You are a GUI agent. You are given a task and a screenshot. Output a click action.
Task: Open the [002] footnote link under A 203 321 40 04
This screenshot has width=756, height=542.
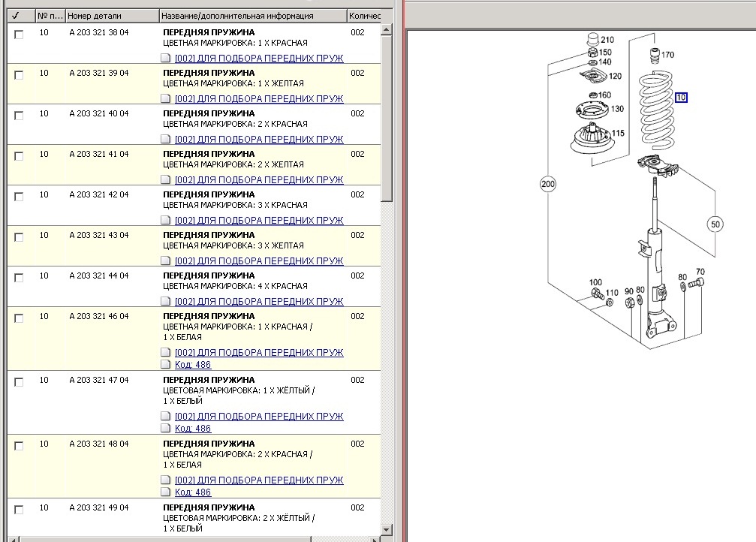(x=258, y=140)
